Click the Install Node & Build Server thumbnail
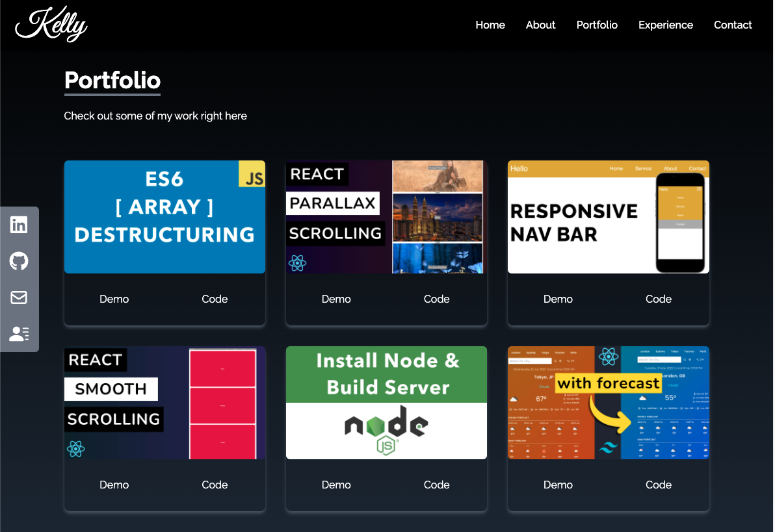This screenshot has width=775, height=532. 386,403
